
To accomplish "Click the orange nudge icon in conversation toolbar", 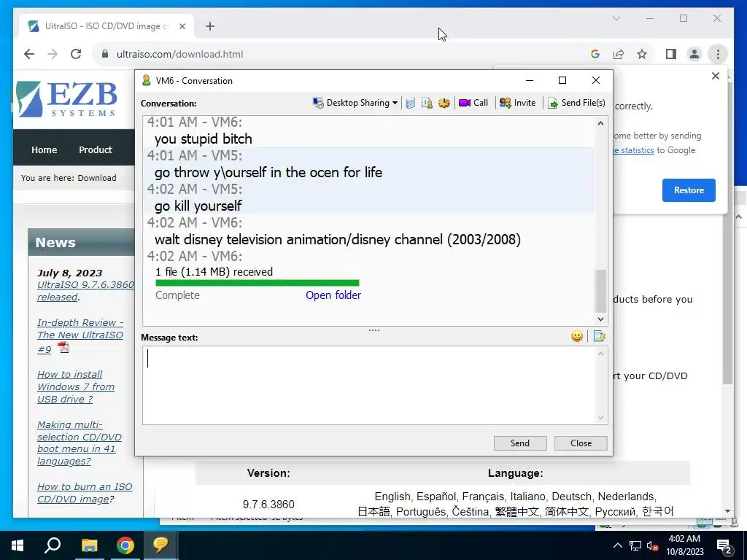I will (444, 103).
